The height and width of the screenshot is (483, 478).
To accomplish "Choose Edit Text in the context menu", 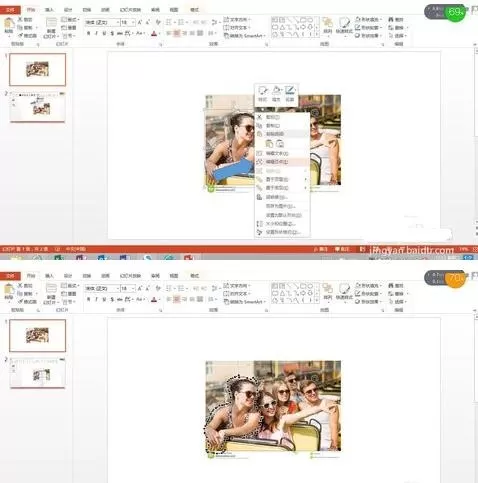I will [x=282, y=153].
